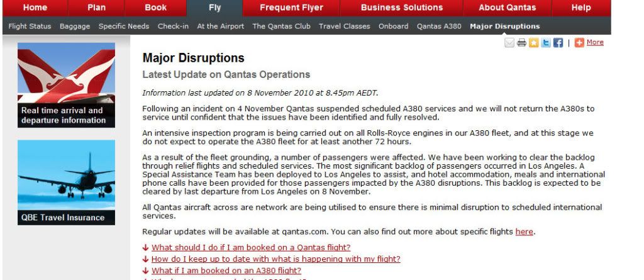The width and height of the screenshot is (644, 280).
Task: Open the Book main tab
Action: click(156, 8)
